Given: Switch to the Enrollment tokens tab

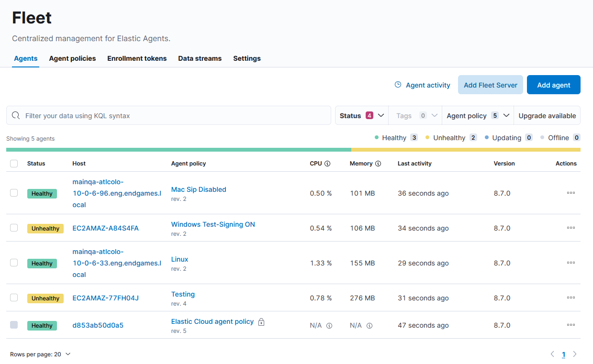Looking at the screenshot, I should coord(137,58).
